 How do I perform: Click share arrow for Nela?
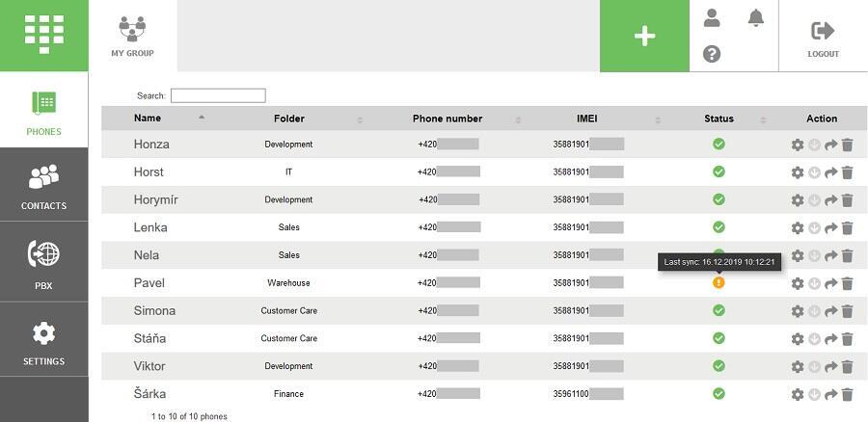(830, 255)
